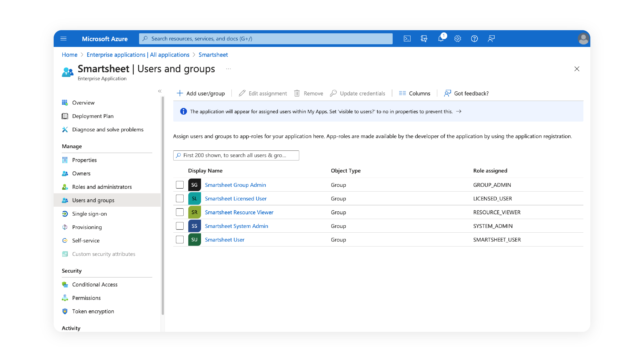This screenshot has width=644, height=362.
Task: Go to Single sign-on page
Action: (89, 214)
